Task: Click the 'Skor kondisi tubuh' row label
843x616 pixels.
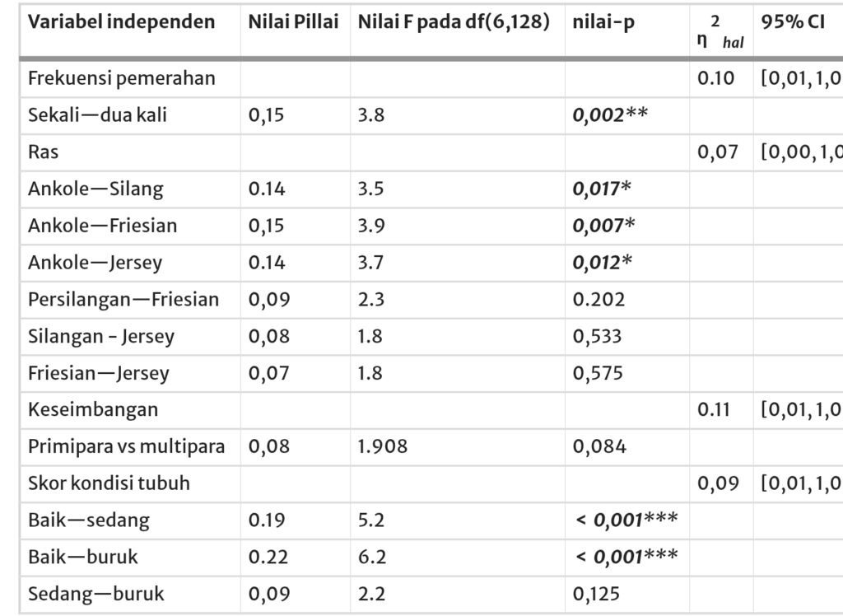Action: [109, 483]
